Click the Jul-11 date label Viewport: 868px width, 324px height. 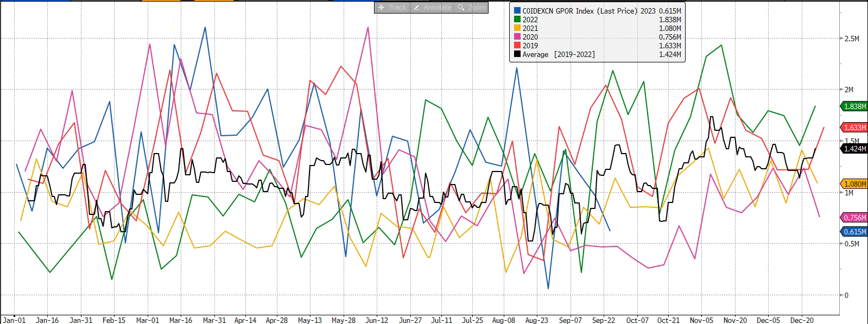tap(441, 320)
